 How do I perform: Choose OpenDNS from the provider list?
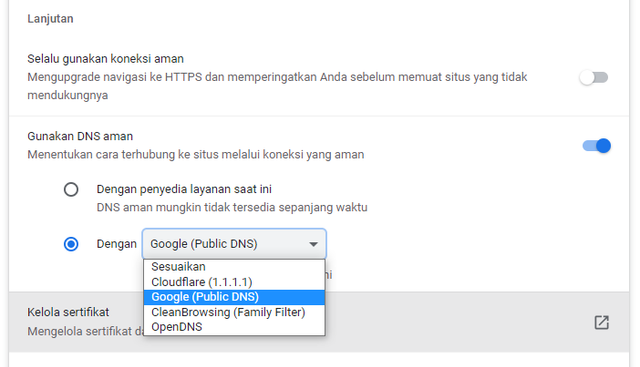click(x=234, y=327)
